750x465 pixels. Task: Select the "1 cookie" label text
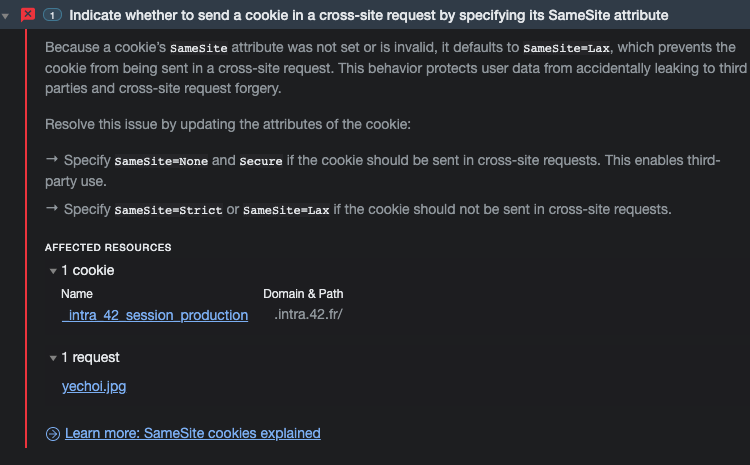click(x=88, y=271)
